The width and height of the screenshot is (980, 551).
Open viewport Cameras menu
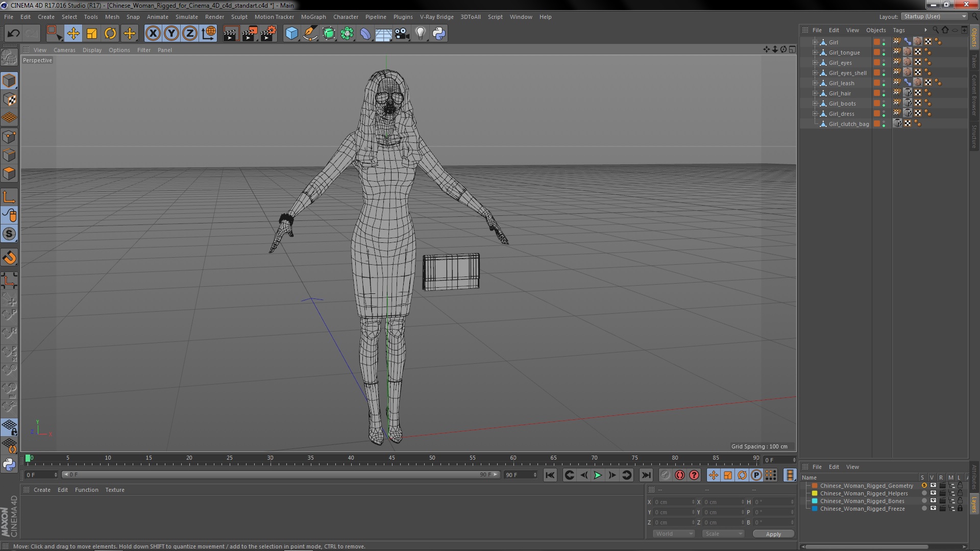tap(64, 50)
